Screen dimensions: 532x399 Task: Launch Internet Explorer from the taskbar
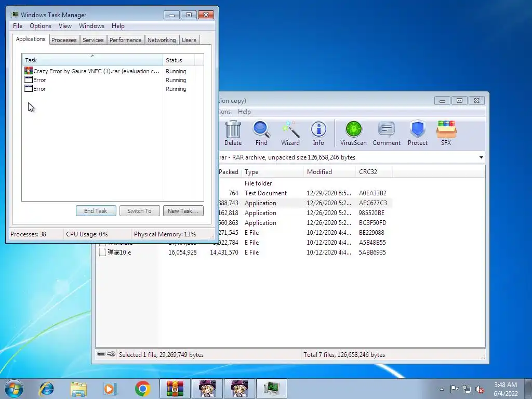(46, 389)
